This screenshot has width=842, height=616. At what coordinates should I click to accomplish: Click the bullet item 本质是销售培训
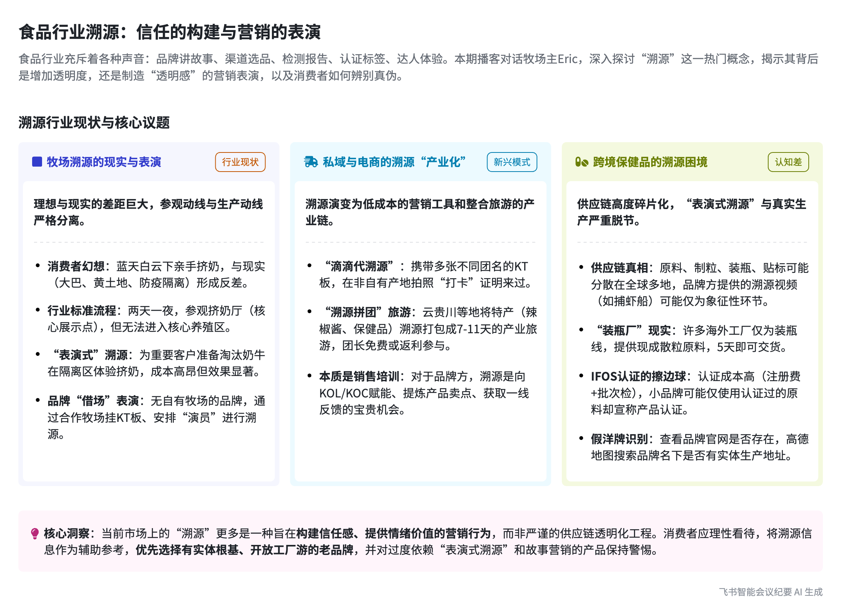coord(359,376)
